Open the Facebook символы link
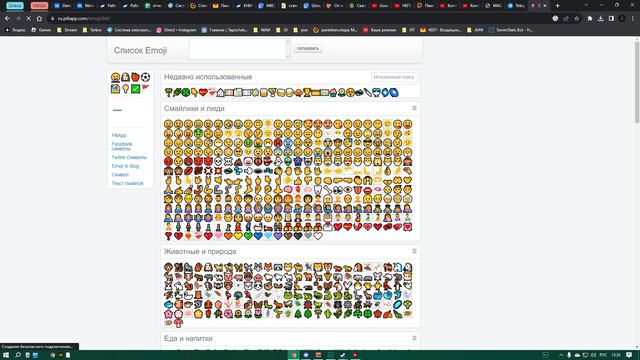The width and height of the screenshot is (640, 360). [122, 146]
